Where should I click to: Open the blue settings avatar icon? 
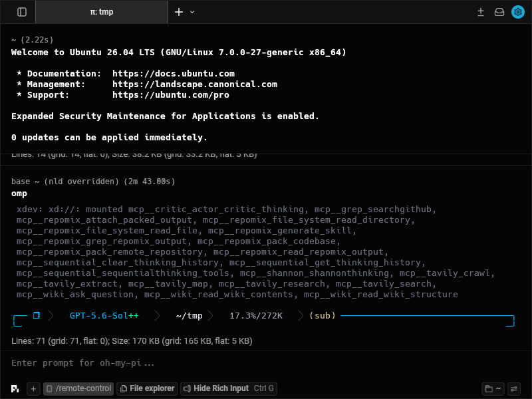point(518,12)
